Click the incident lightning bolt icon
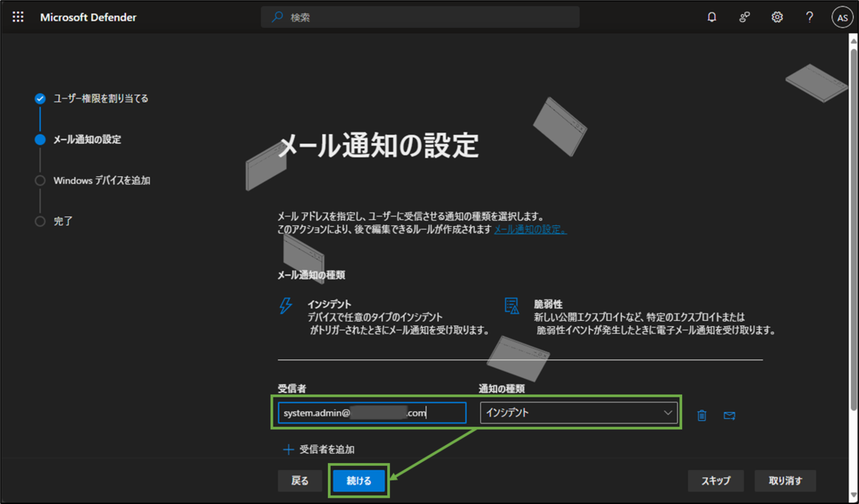This screenshot has width=859, height=504. point(286,306)
